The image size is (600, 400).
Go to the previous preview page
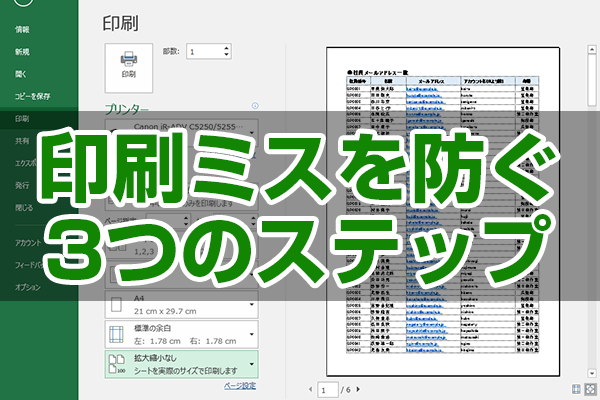point(310,389)
